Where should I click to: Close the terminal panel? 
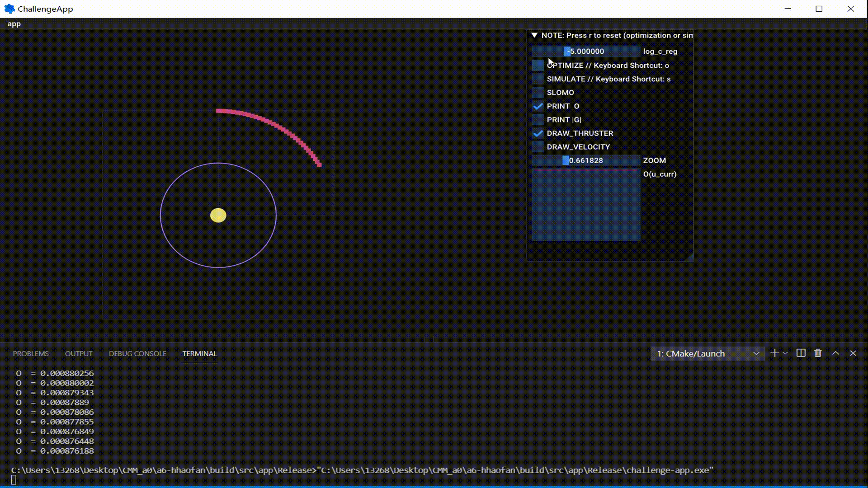[853, 353]
